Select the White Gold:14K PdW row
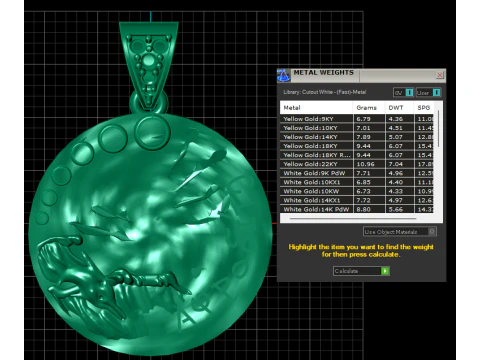480x360 pixels. pos(357,209)
